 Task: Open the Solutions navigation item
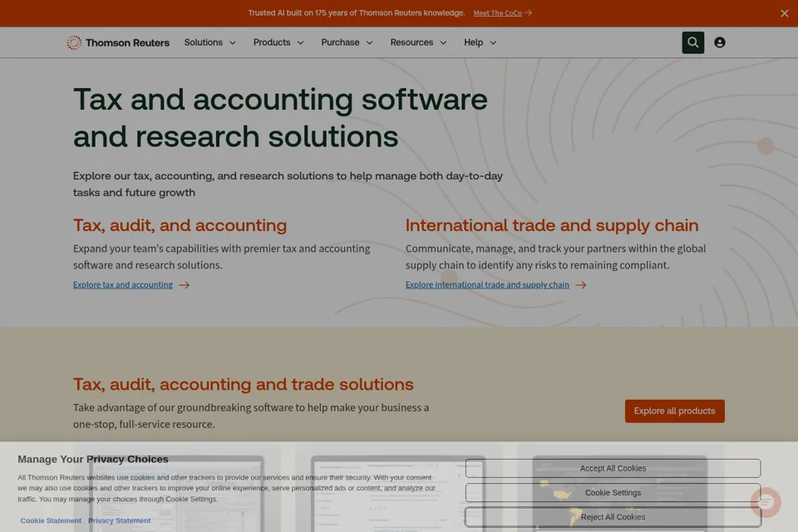[204, 42]
